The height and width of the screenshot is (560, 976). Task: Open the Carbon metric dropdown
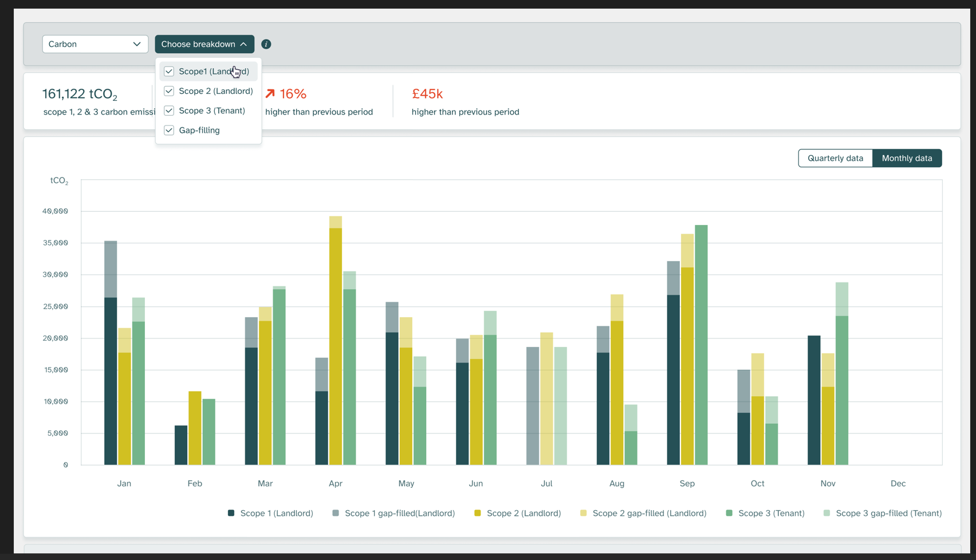95,44
